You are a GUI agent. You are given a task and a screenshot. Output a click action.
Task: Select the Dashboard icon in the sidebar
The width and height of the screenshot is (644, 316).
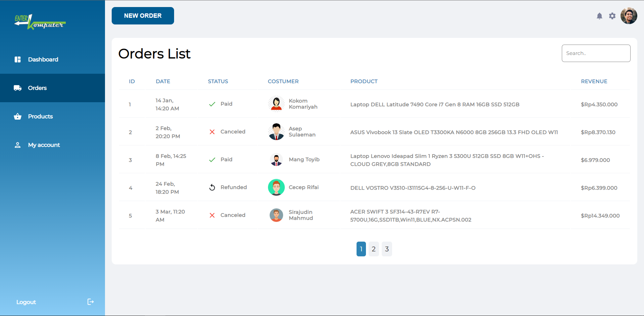(17, 59)
